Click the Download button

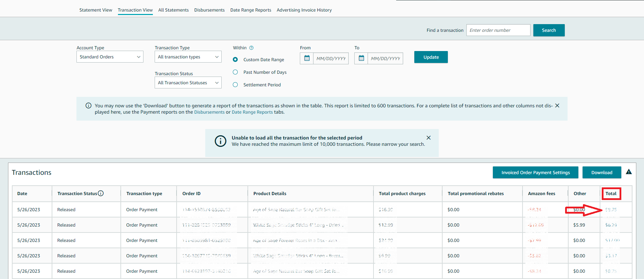click(602, 172)
